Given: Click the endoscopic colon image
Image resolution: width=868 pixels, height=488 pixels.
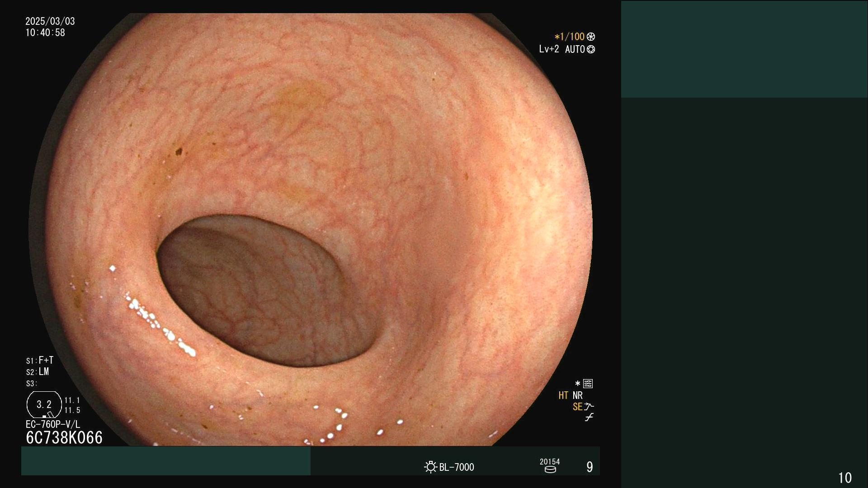Looking at the screenshot, I should (311, 230).
